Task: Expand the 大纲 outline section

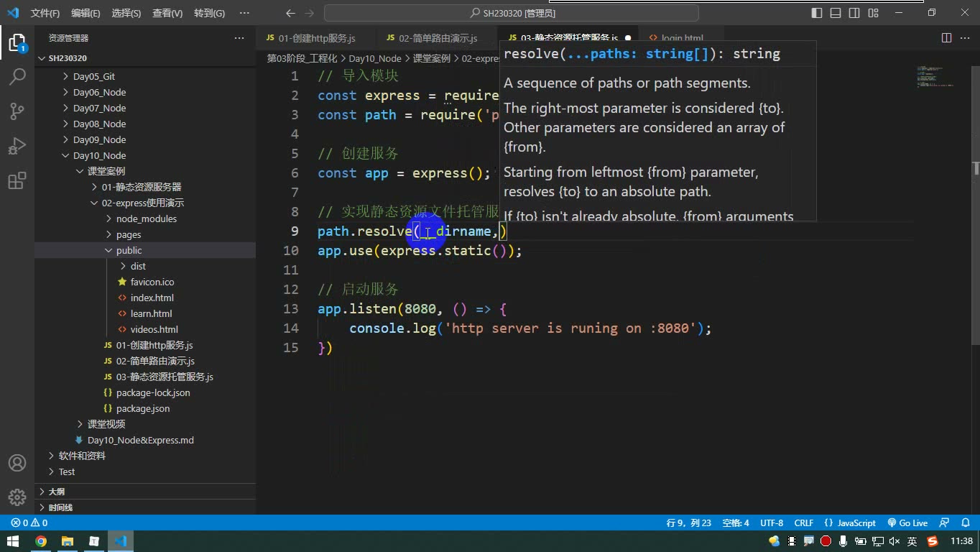Action: pos(56,492)
